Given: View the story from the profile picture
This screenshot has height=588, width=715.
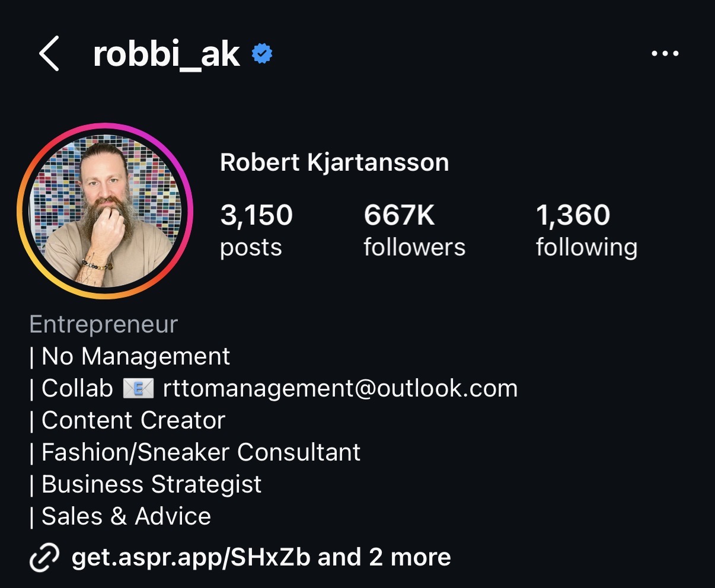Looking at the screenshot, I should coord(106,211).
